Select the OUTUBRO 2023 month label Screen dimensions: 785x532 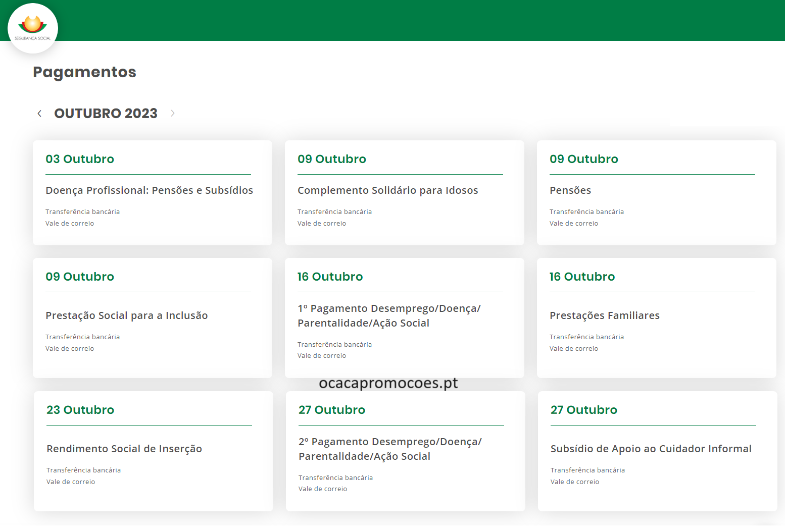tap(106, 114)
